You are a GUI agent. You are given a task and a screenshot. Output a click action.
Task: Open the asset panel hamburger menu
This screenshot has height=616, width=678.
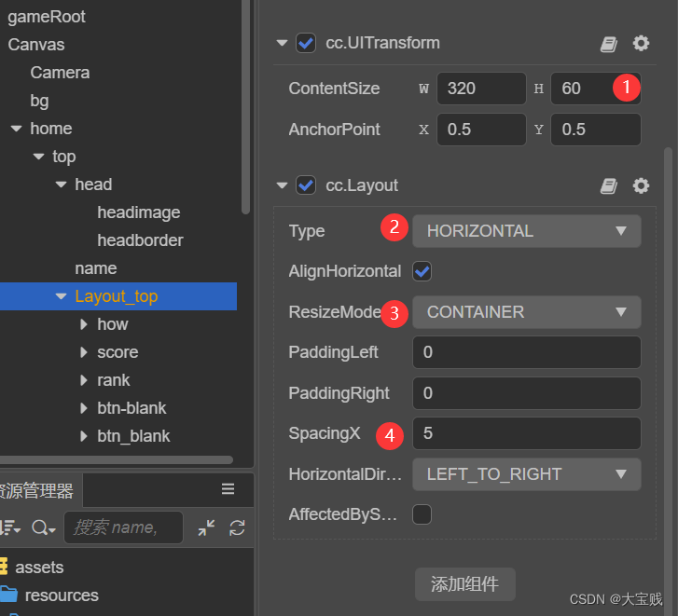[x=228, y=489]
